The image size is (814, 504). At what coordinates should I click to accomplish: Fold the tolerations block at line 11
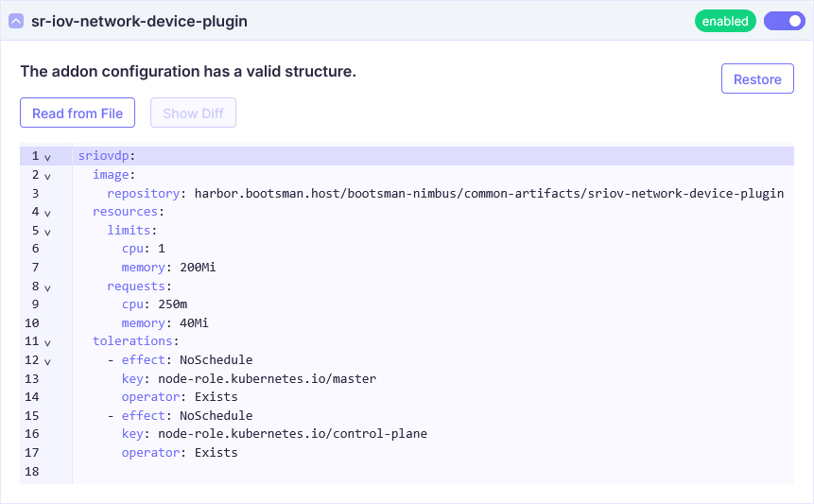tap(47, 342)
